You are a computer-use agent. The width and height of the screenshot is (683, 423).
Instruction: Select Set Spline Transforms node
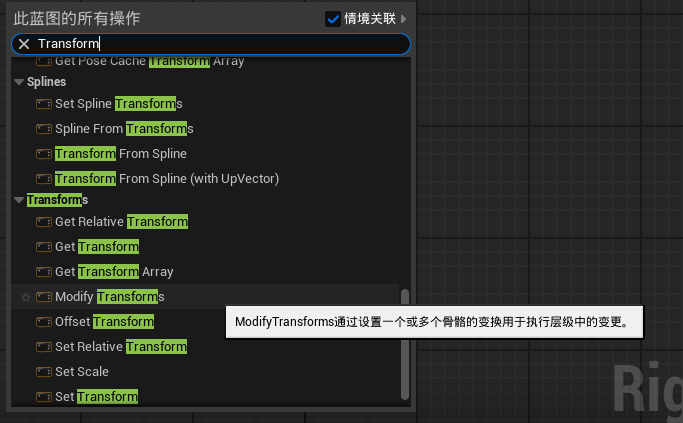click(118, 104)
